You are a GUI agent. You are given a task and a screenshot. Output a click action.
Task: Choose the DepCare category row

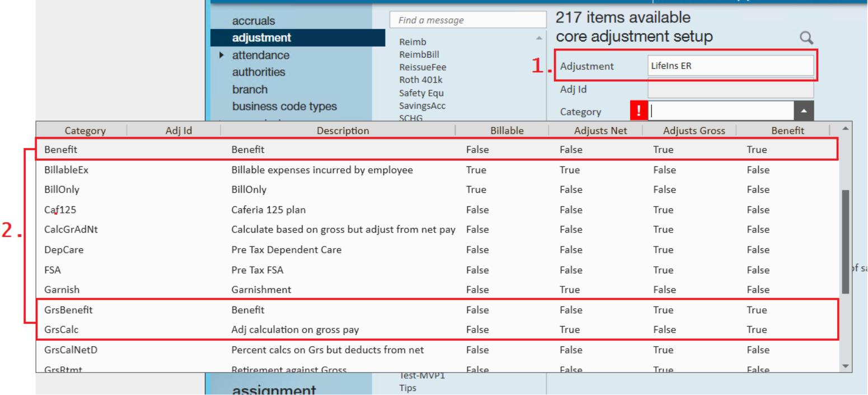tap(438, 249)
